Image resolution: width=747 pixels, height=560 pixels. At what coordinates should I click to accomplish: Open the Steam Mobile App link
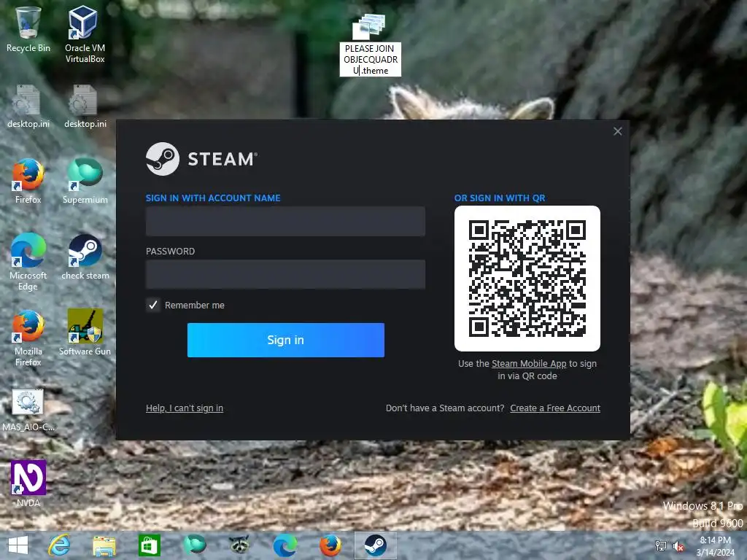(x=529, y=364)
